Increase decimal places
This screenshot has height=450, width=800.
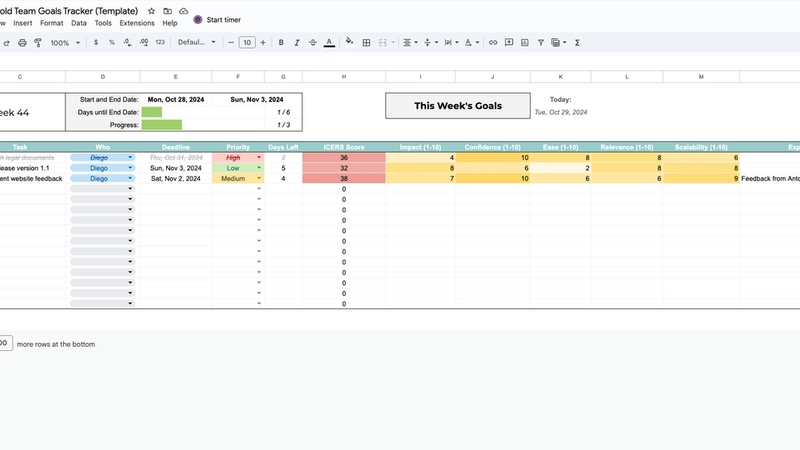144,43
